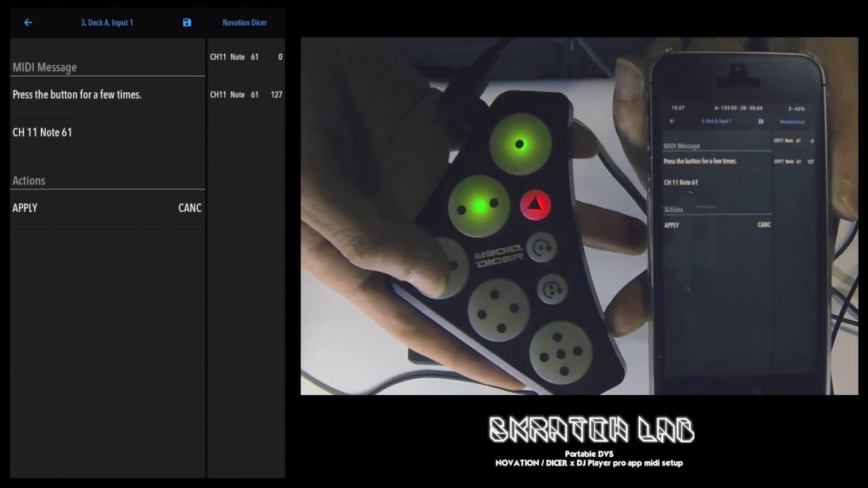Click the 'Portable DVS' caption text

coord(589,454)
